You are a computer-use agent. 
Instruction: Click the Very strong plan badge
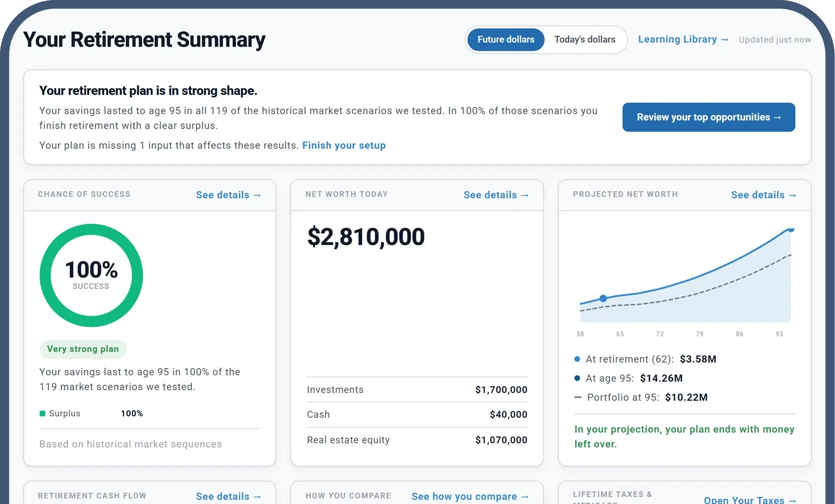(x=83, y=349)
